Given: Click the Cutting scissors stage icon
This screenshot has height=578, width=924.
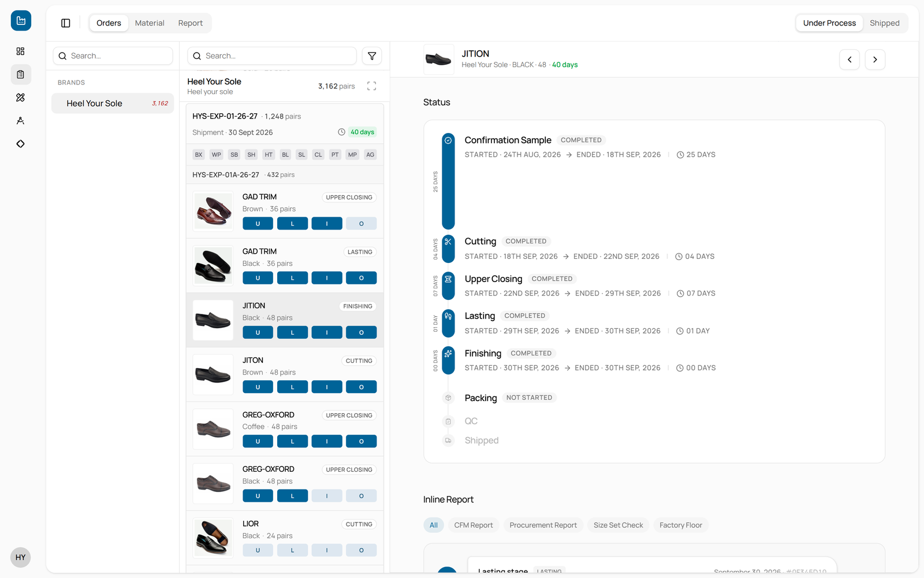Looking at the screenshot, I should (x=448, y=242).
